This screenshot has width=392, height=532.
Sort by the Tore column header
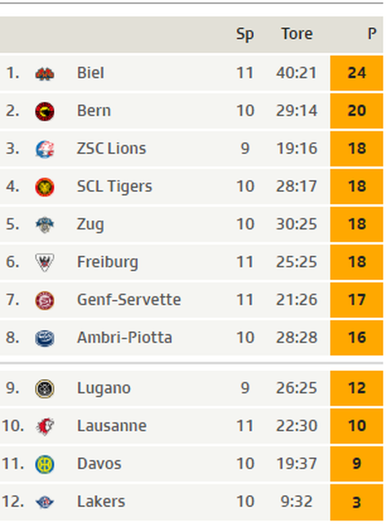coord(297,34)
